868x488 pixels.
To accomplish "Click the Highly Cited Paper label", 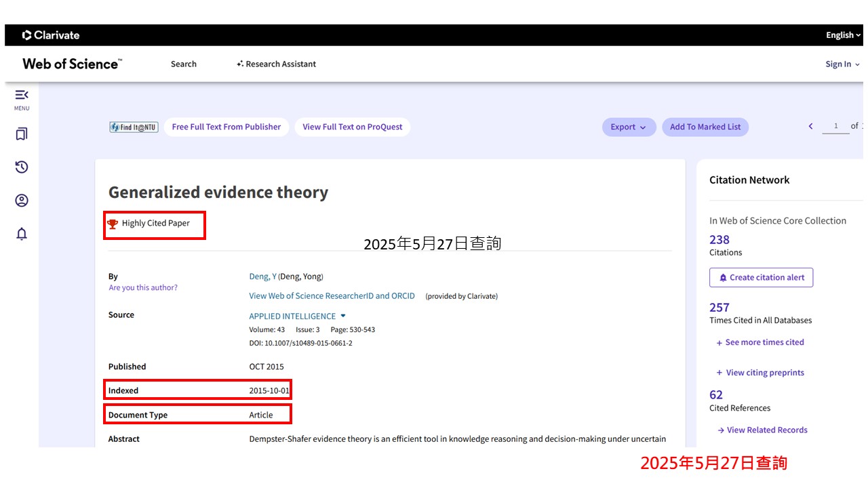I will coord(156,223).
